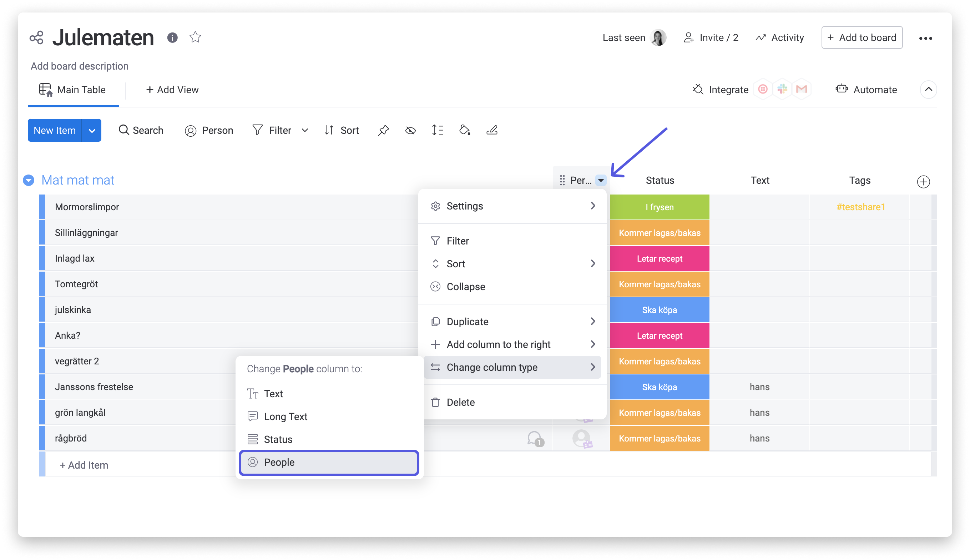Open the Integrate panel

click(x=720, y=90)
